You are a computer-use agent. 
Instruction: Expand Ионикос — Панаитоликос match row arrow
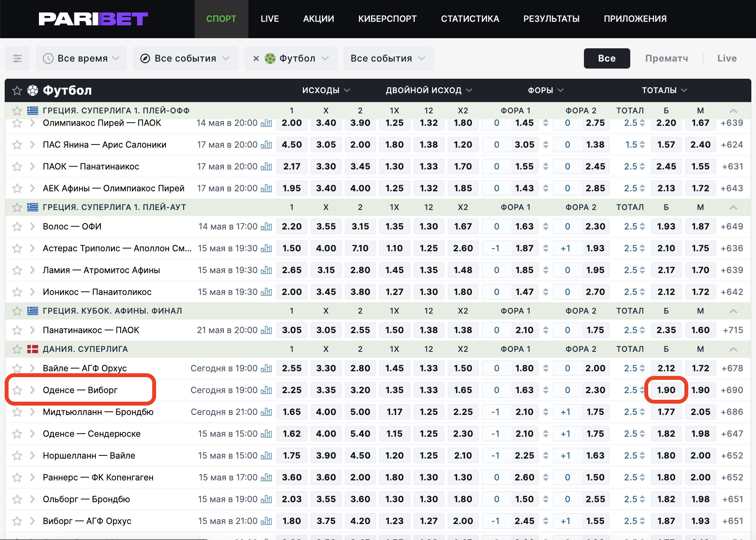[33, 292]
